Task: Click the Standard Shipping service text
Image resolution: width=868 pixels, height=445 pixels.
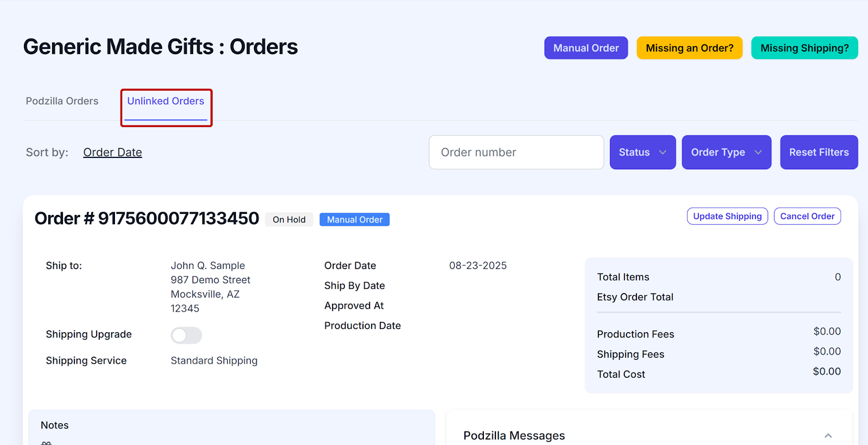Action: tap(214, 361)
